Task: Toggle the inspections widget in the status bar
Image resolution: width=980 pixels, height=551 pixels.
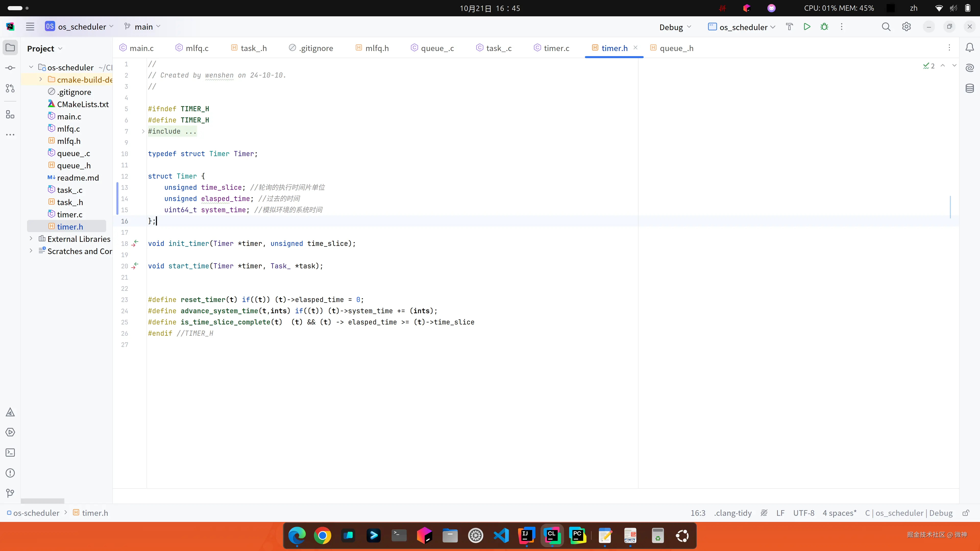Action: tap(764, 513)
